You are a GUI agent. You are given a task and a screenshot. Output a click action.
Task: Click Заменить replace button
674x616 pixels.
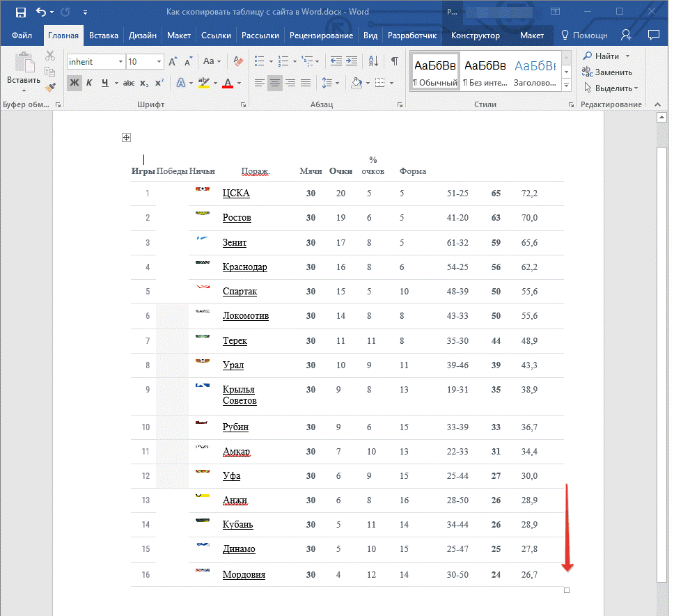(x=607, y=72)
